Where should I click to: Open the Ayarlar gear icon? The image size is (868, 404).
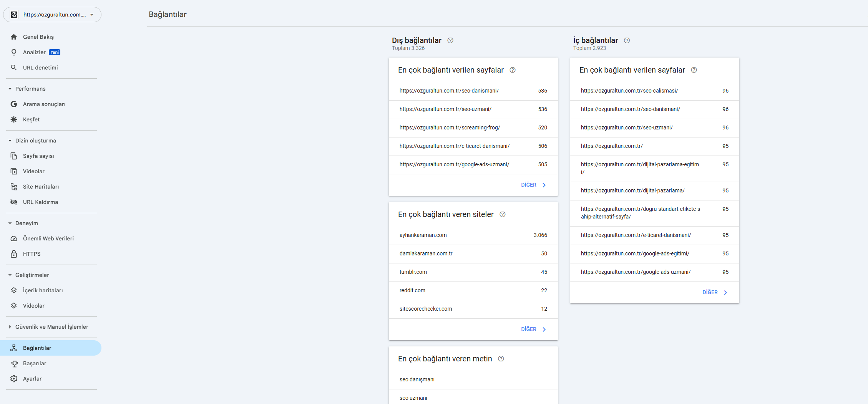click(14, 379)
